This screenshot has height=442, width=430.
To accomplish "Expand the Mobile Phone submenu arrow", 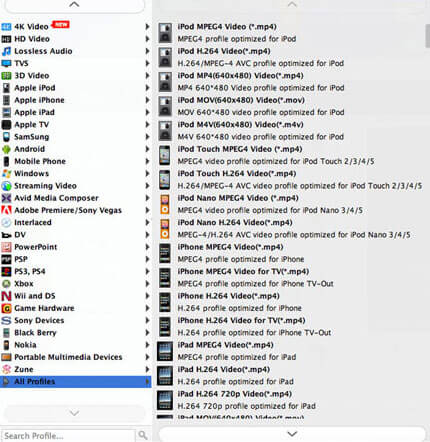I will click(x=147, y=161).
